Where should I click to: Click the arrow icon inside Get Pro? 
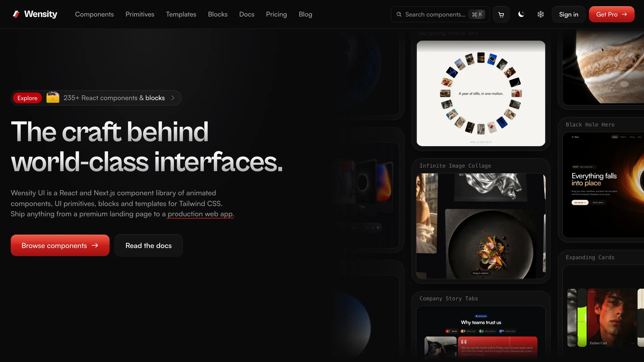tap(624, 15)
